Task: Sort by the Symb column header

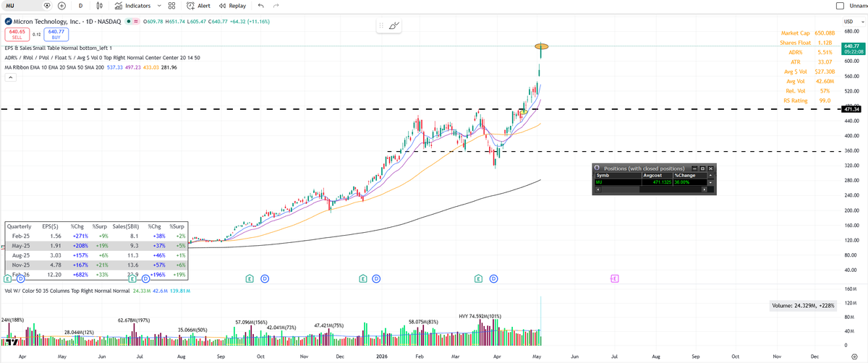Action: tap(618, 175)
